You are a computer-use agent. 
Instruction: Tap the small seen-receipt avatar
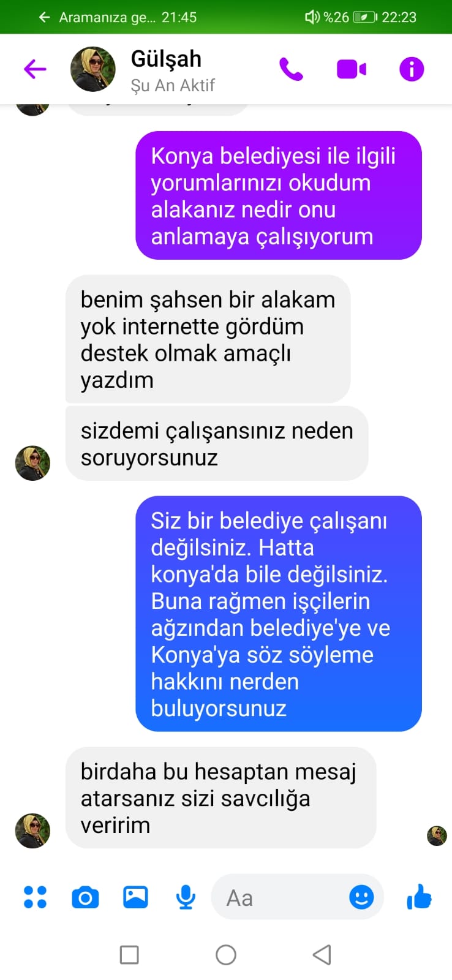pyautogui.click(x=437, y=835)
